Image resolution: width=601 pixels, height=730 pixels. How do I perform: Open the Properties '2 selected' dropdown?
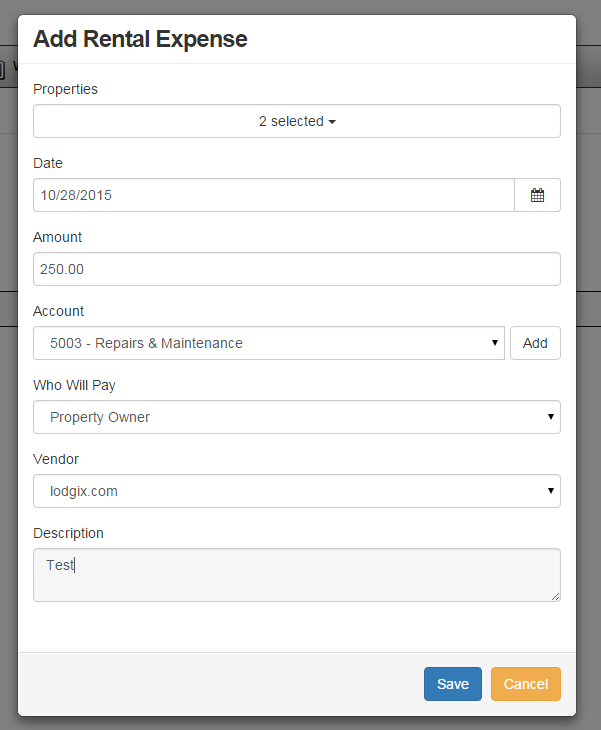click(297, 121)
